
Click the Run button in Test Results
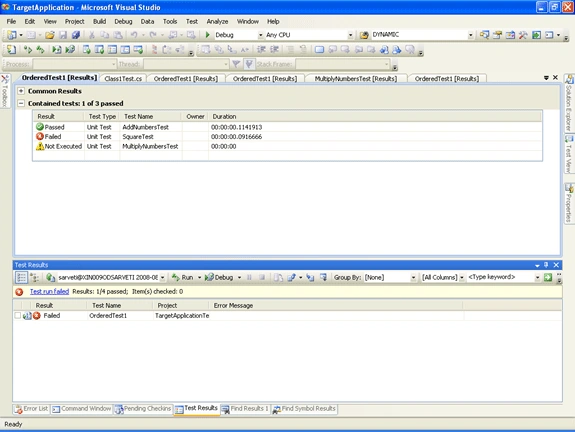(x=183, y=277)
